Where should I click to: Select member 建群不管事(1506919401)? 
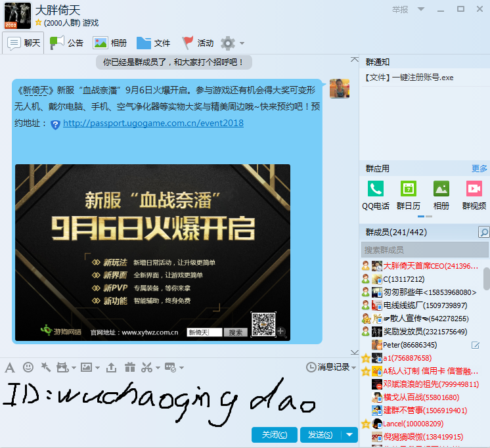click(x=422, y=411)
